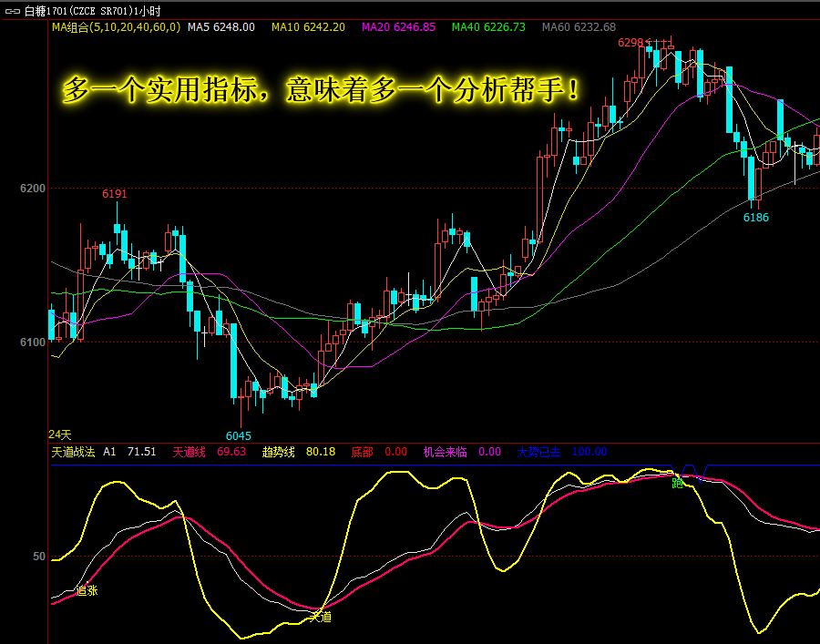Click the chart title 白糖1701(CZCE SR701)1小时
Image resolution: width=820 pixels, height=644 pixels.
(x=92, y=11)
